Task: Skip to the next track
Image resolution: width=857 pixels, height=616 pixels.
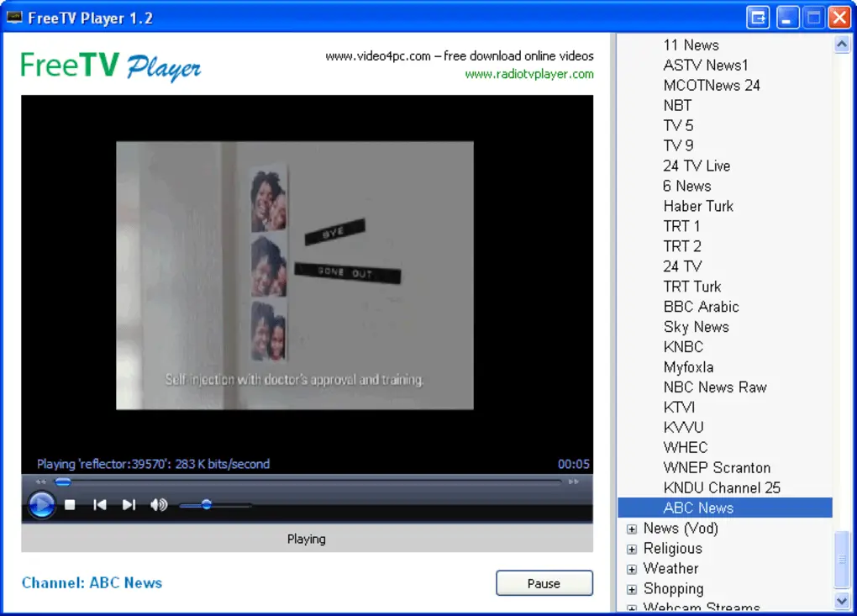Action: (x=129, y=505)
